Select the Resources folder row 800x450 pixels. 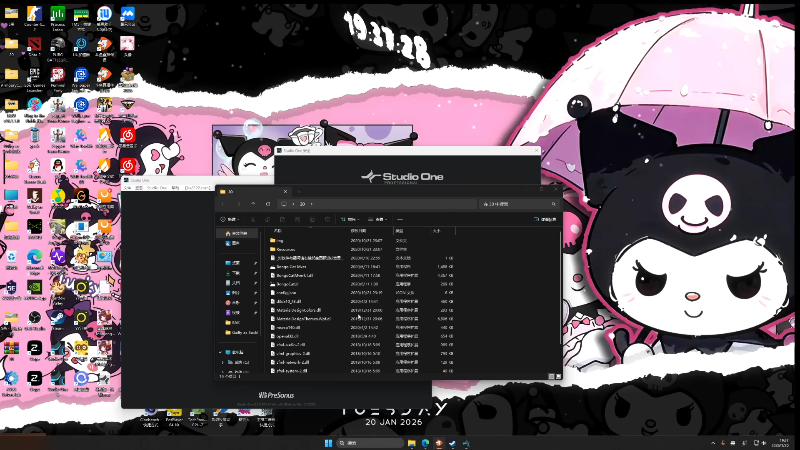(x=362, y=249)
